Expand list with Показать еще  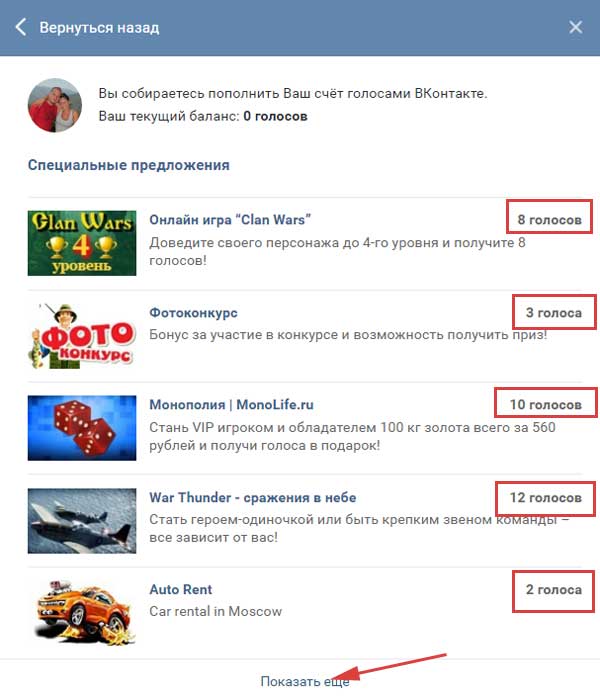(305, 682)
